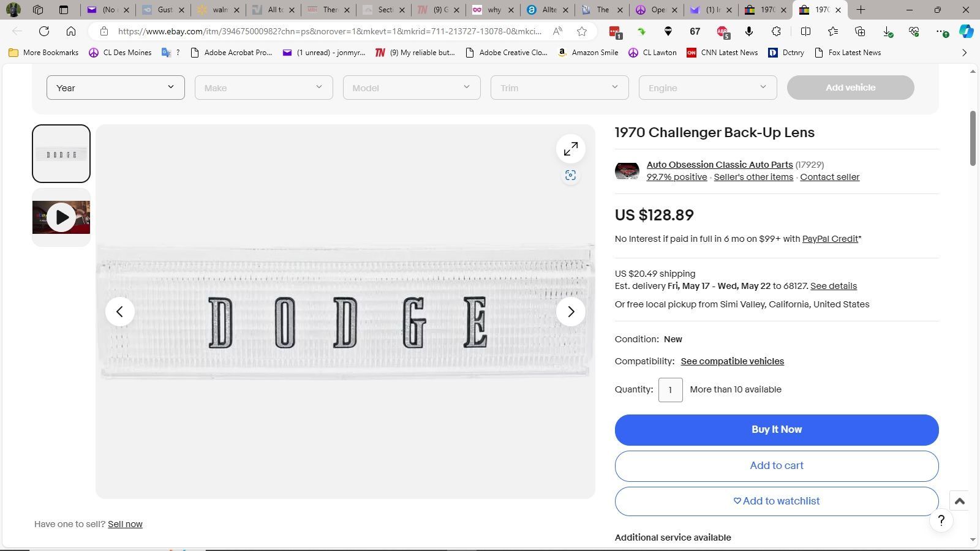
Task: Play the product video thumbnail
Action: (61, 217)
